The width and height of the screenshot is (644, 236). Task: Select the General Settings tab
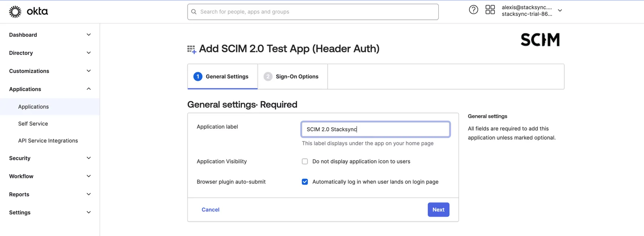tap(223, 77)
